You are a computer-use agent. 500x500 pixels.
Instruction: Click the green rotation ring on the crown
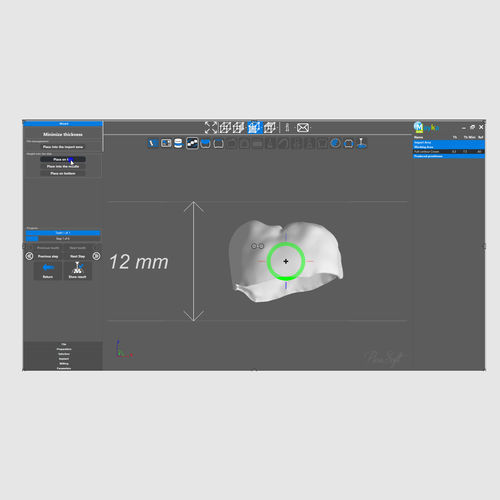click(286, 278)
